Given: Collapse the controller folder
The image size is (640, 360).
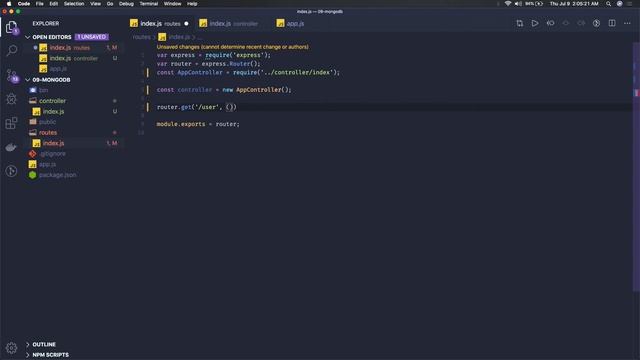Looking at the screenshot, I should tap(52, 101).
